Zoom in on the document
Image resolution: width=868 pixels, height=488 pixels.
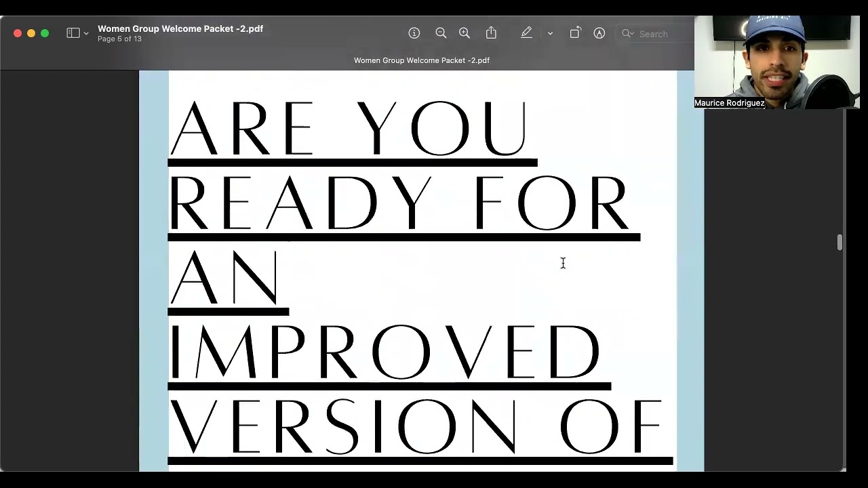click(x=465, y=33)
